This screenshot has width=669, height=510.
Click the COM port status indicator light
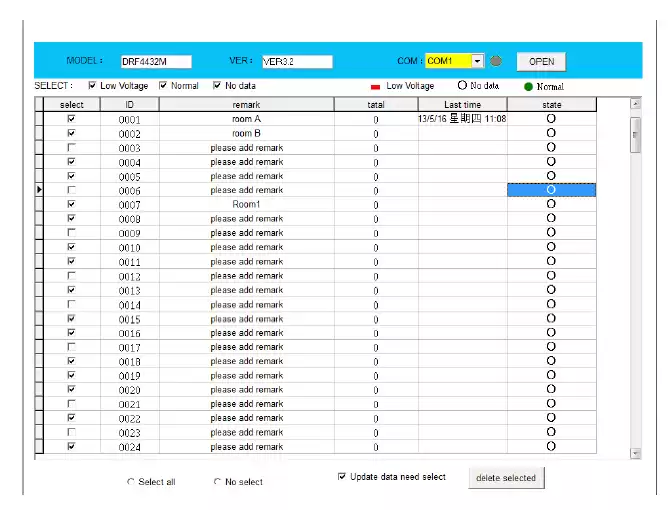coord(496,61)
